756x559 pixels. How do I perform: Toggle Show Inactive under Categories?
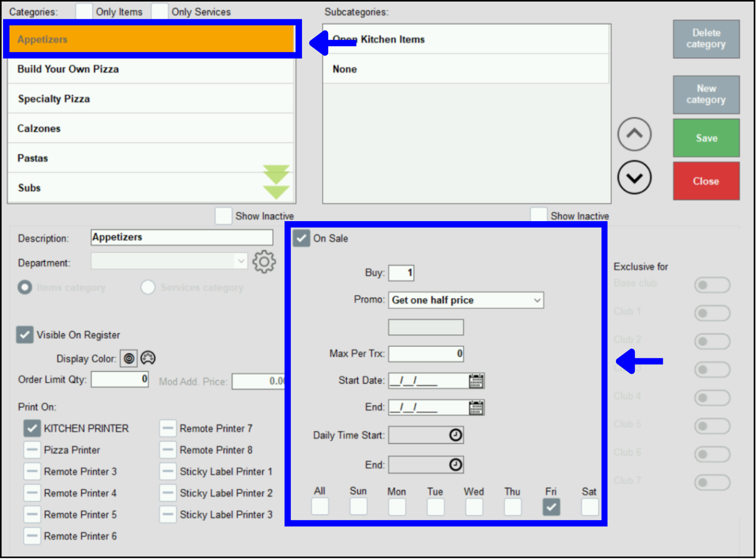[x=223, y=216]
